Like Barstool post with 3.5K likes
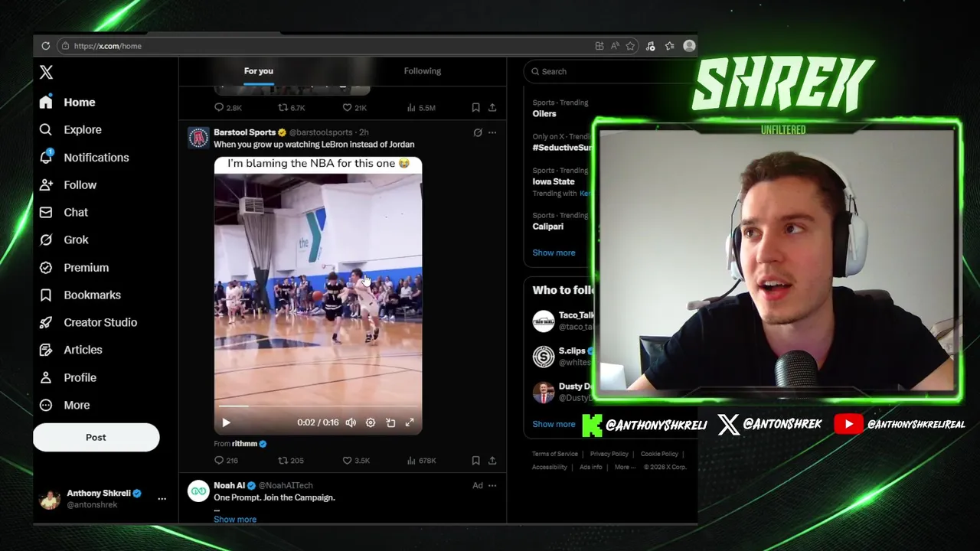 (x=356, y=461)
